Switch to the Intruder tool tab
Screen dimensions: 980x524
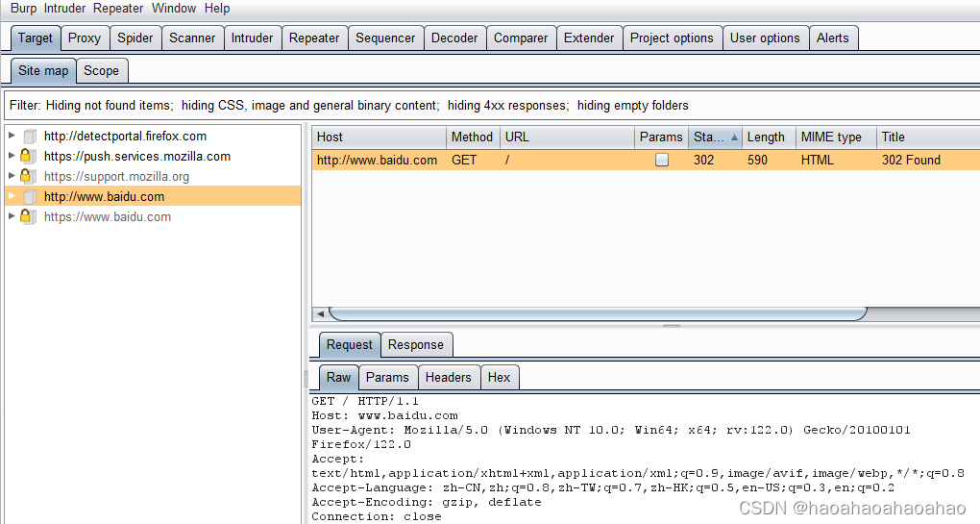click(252, 38)
